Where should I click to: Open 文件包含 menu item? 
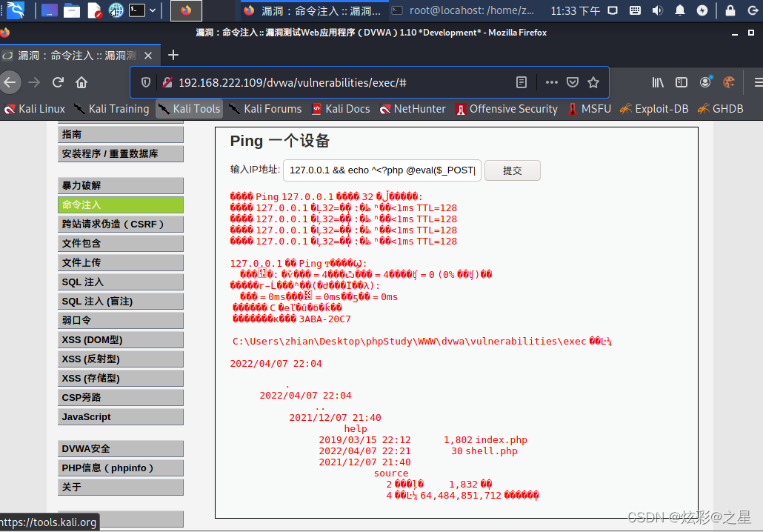point(121,243)
